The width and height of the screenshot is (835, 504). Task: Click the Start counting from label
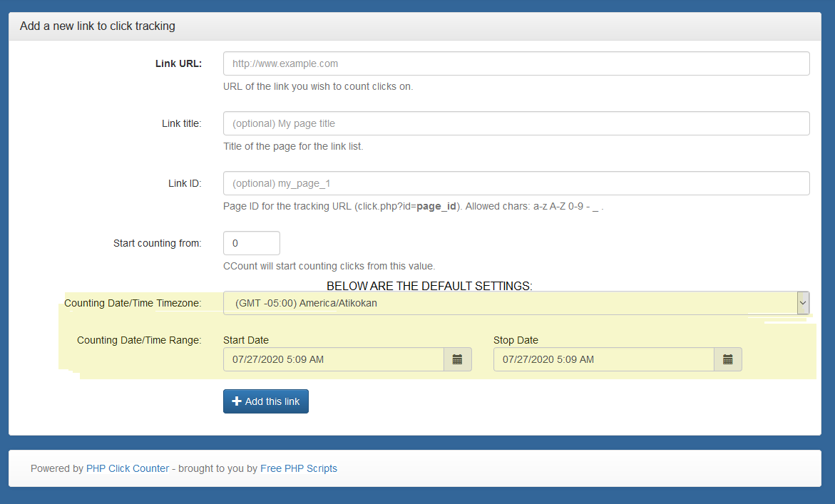[157, 243]
